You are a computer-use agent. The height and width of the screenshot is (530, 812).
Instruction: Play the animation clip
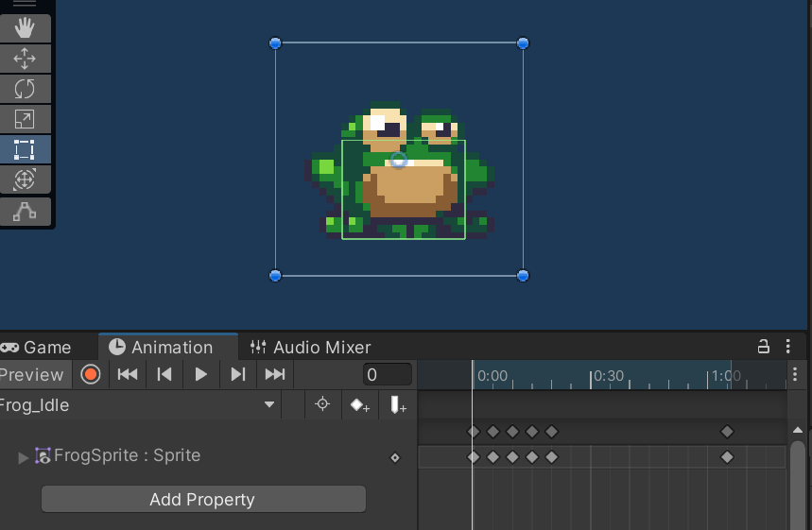(x=200, y=375)
